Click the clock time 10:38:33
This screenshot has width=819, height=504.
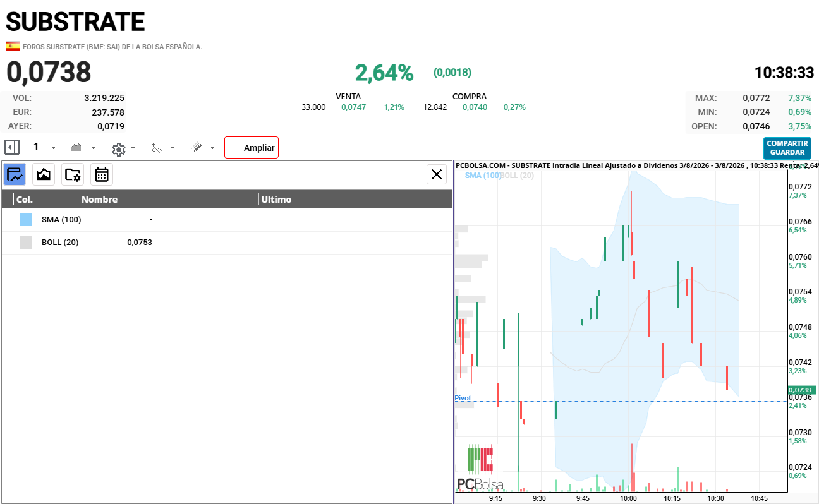(x=784, y=73)
